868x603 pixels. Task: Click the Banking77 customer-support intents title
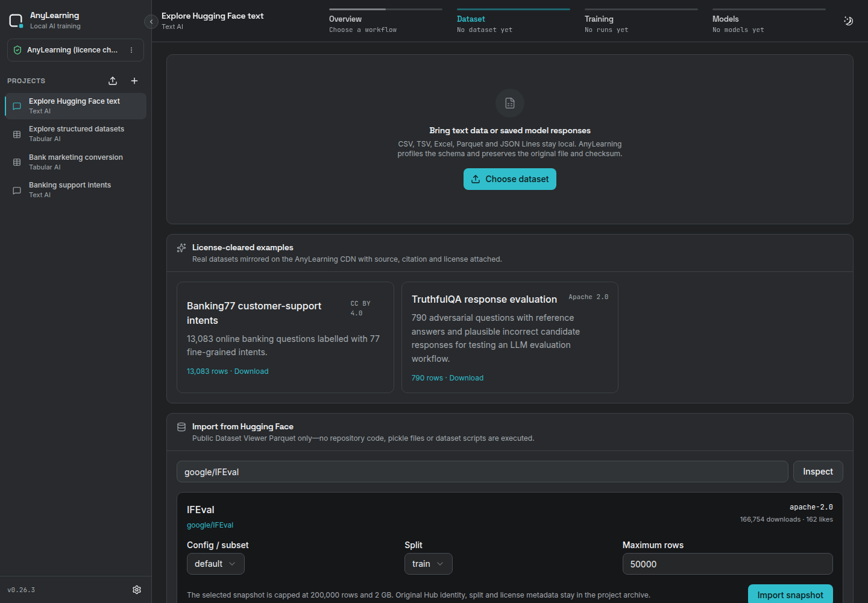pyautogui.click(x=254, y=314)
